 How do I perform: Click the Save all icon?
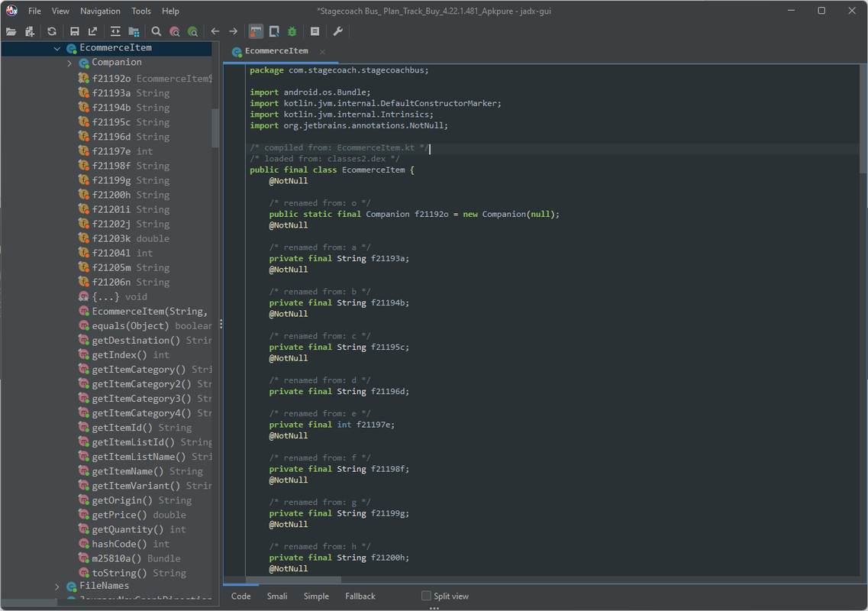[74, 31]
